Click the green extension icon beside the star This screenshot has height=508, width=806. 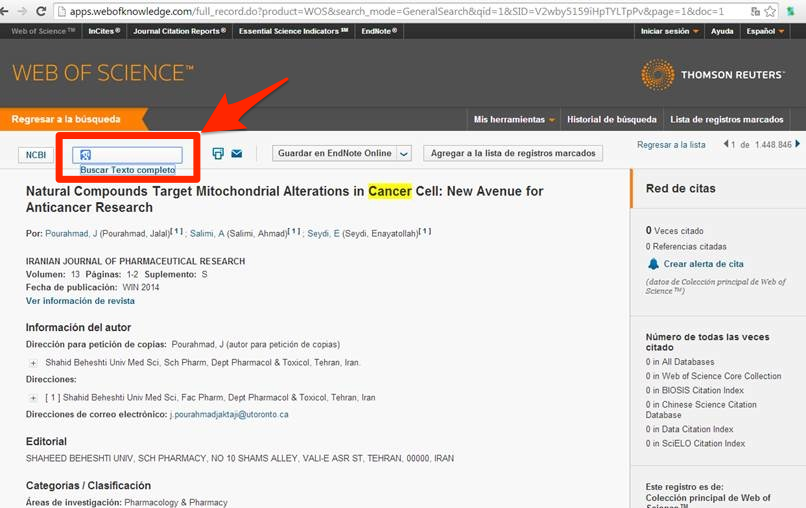[791, 11]
